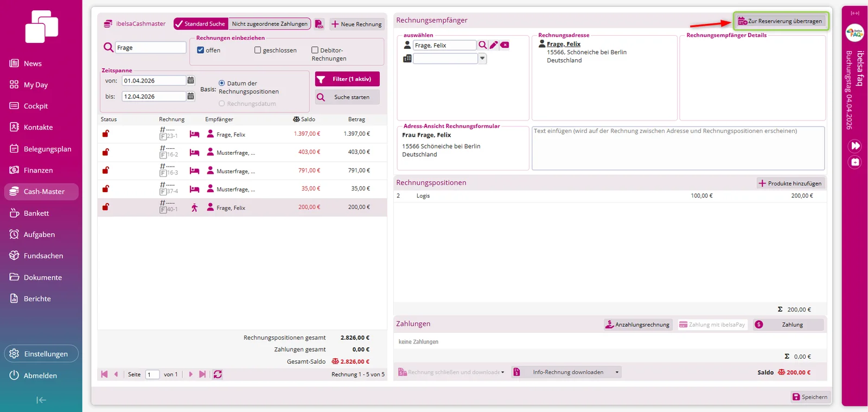868x412 pixels.
Task: Click the Frage search input field
Action: pyautogui.click(x=150, y=48)
